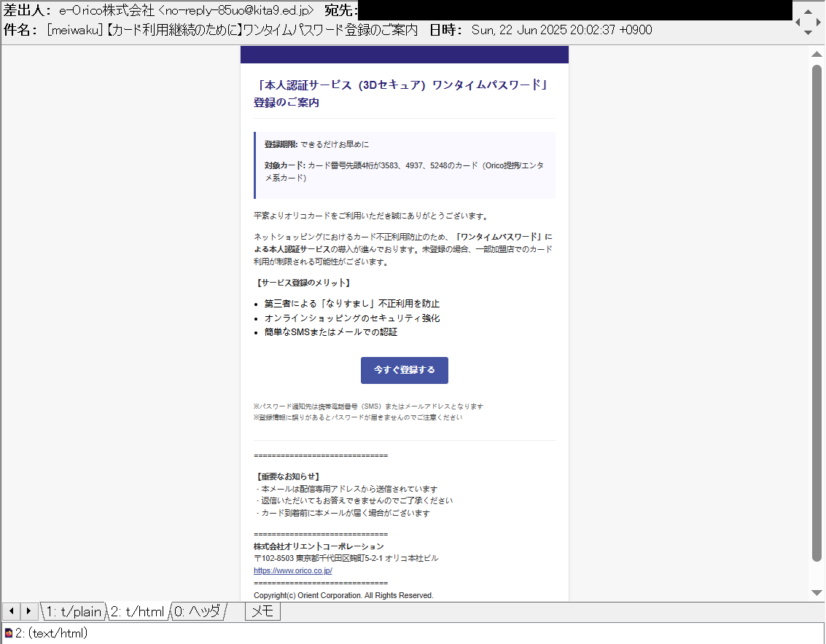Click the line 返信いただいてもお答えできません
The height and width of the screenshot is (644, 826).
(x=354, y=500)
